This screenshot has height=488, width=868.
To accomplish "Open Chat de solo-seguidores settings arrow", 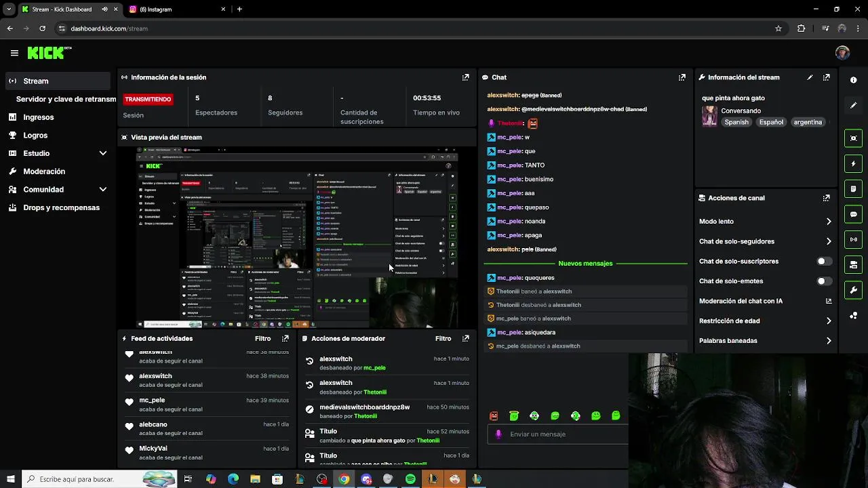I will pyautogui.click(x=828, y=241).
